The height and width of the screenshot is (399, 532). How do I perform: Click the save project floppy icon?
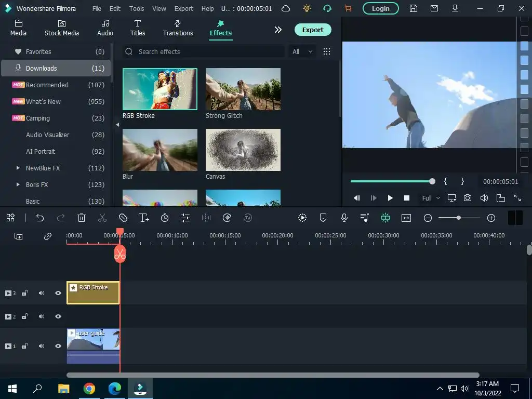(x=413, y=8)
